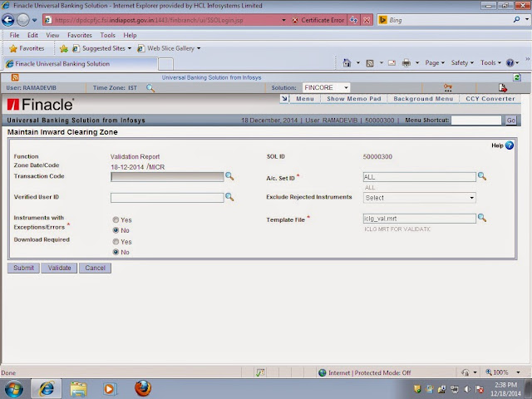532x399 pixels.
Task: Click the RSS feed icon in Finacle header
Action: 15,77
